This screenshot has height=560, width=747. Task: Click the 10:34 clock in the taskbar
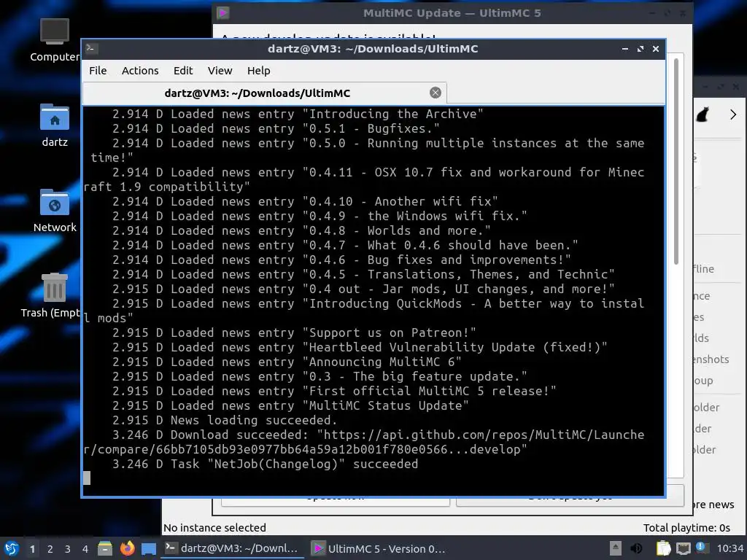click(729, 548)
